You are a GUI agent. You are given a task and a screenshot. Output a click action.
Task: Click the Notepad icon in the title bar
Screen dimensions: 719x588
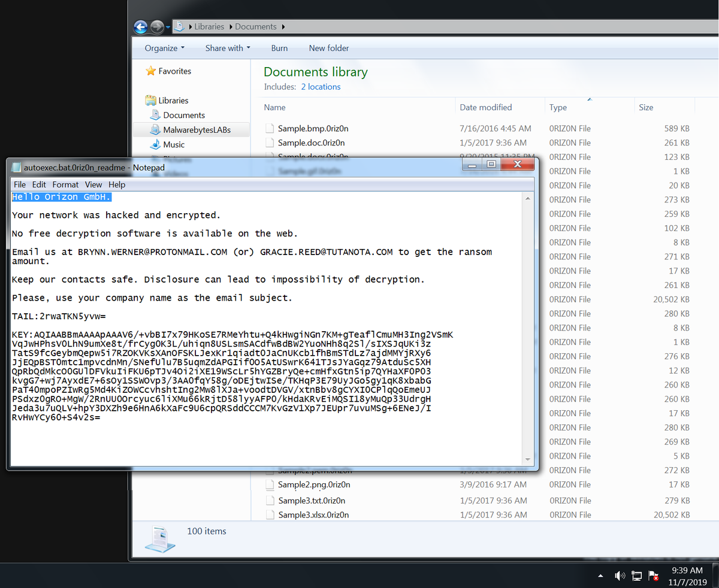click(15, 167)
